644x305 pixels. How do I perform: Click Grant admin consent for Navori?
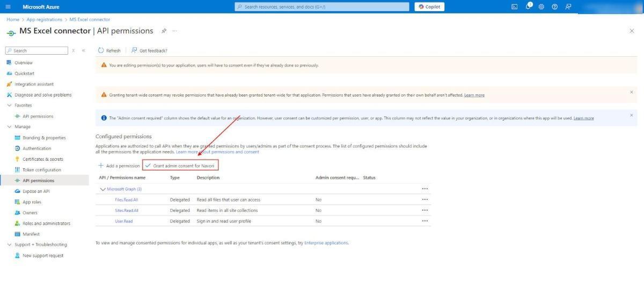coord(180,166)
